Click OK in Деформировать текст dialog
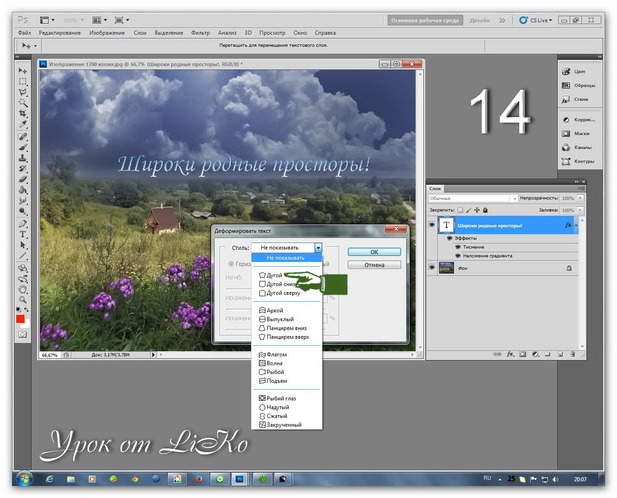The height and width of the screenshot is (498, 617). [374, 252]
